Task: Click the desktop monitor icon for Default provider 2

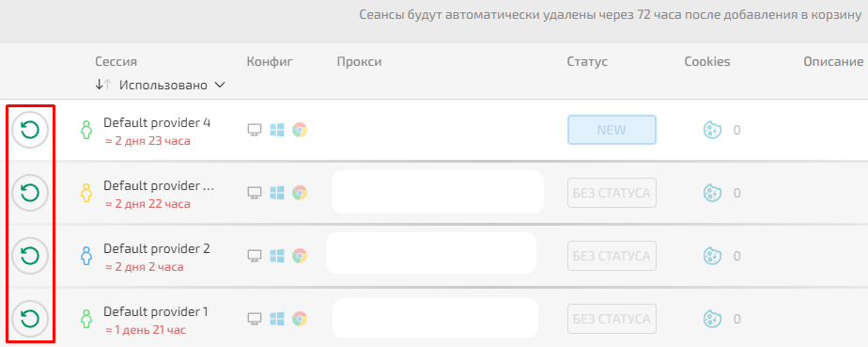Action: (254, 256)
